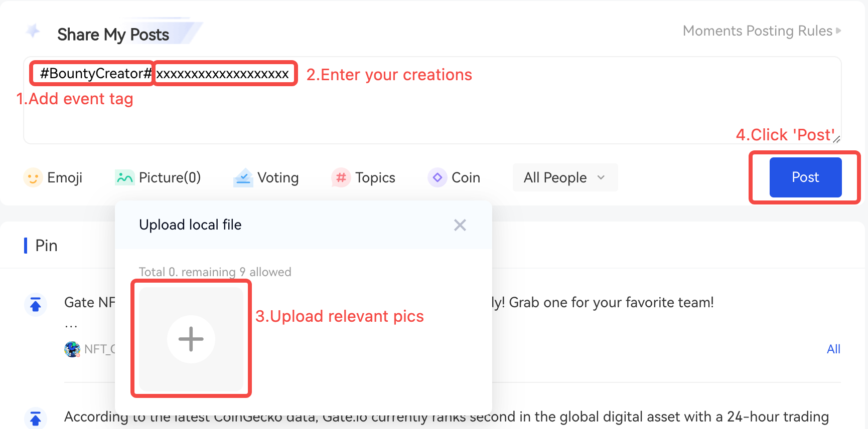Add a picture using the plus tile
Viewport: 868px width, 429px height.
pos(191,339)
